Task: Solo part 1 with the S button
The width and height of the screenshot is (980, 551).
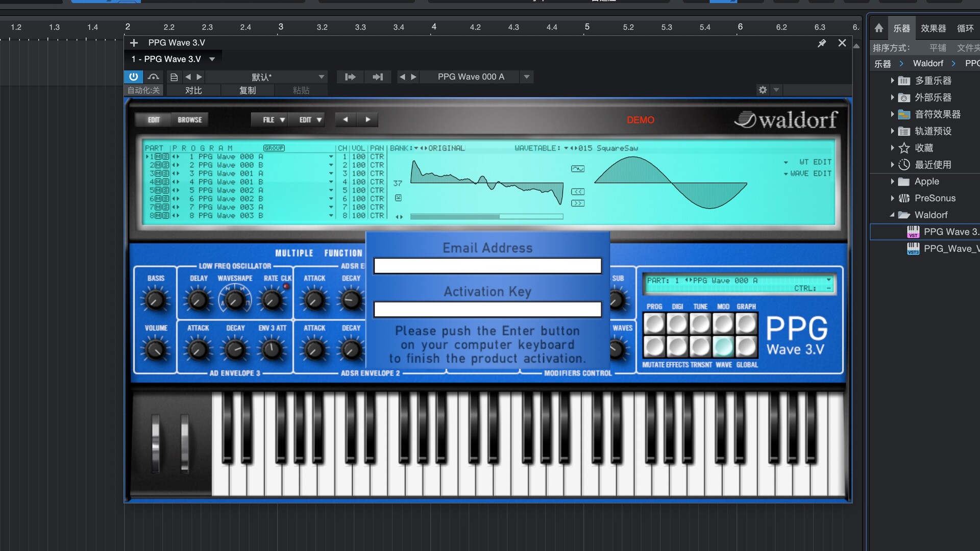Action: click(x=166, y=157)
